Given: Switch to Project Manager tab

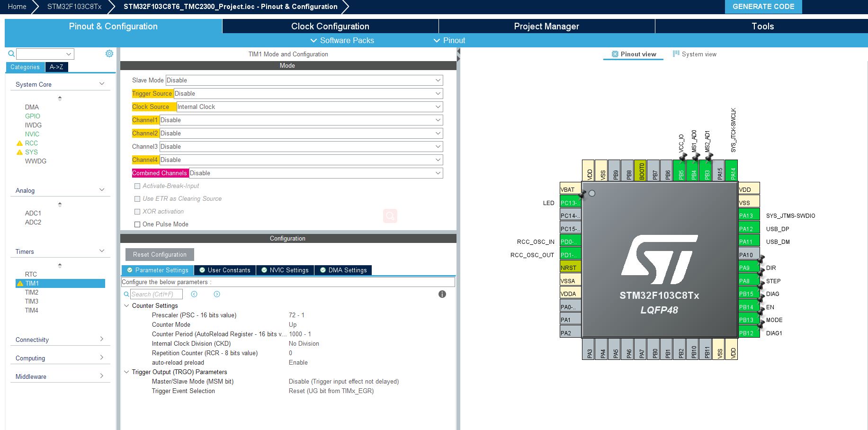Looking at the screenshot, I should pyautogui.click(x=546, y=26).
